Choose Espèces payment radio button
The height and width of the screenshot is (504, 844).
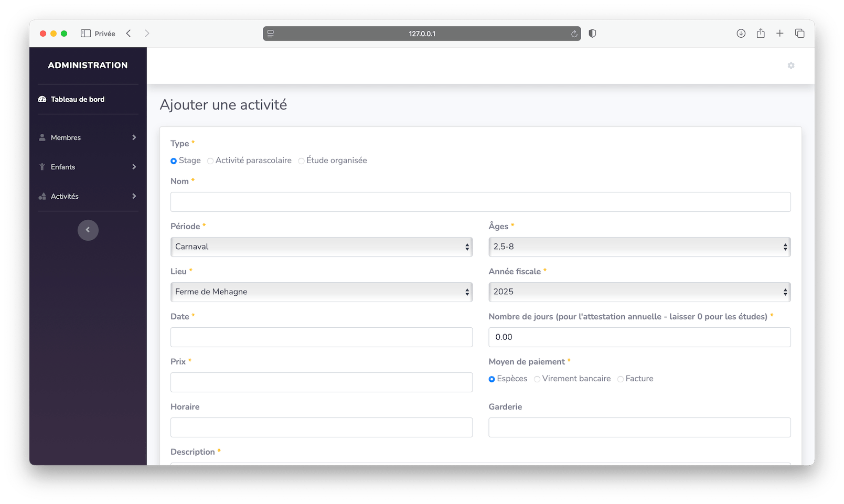tap(492, 379)
